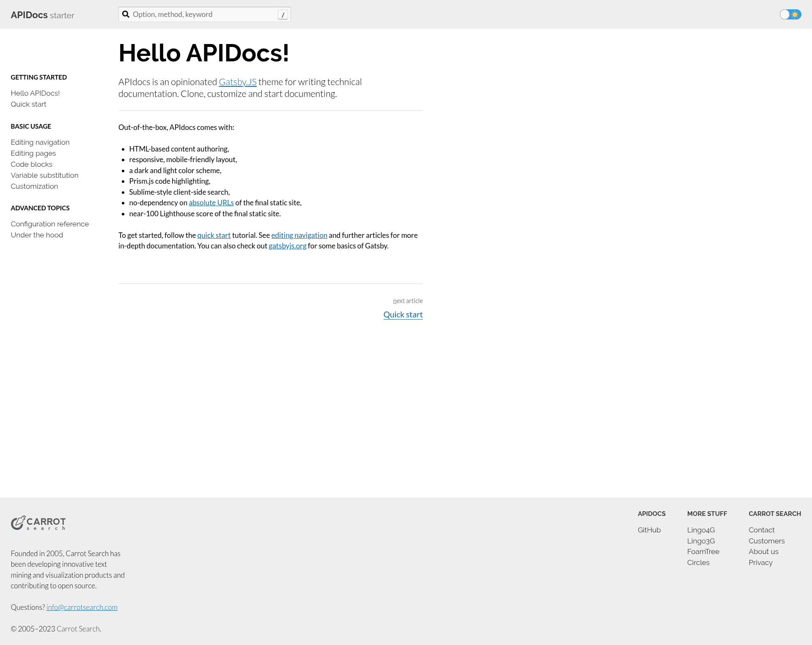Open About us footer link
Screen dimensions: 812x645
point(763,551)
